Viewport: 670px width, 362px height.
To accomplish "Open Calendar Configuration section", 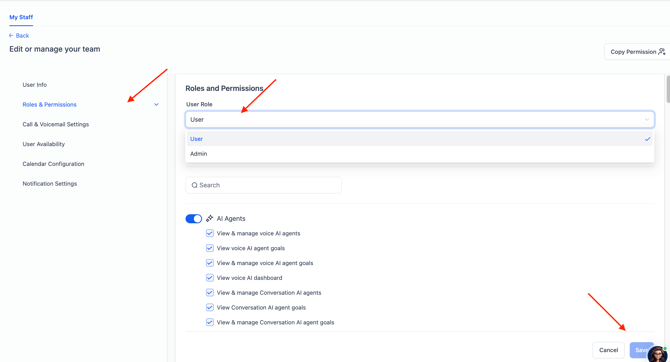I will coord(53,164).
